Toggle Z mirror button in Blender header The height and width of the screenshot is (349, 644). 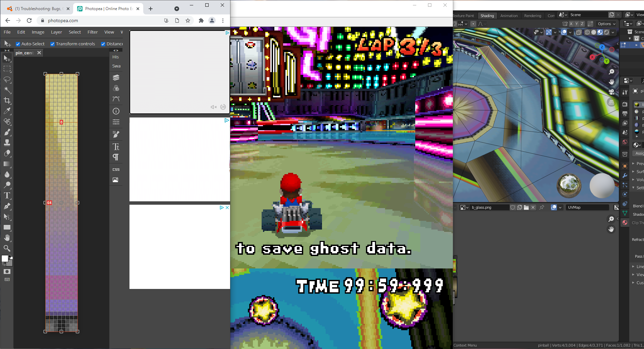tap(582, 24)
